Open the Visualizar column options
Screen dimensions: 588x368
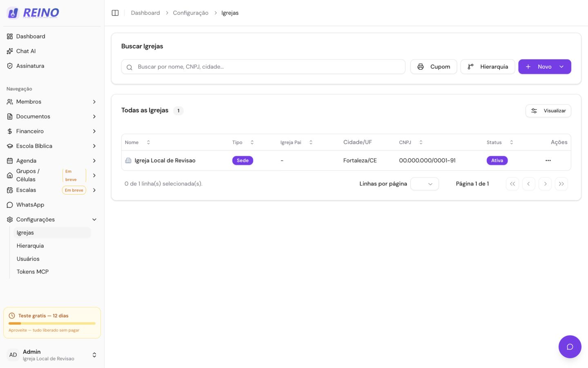(x=548, y=111)
